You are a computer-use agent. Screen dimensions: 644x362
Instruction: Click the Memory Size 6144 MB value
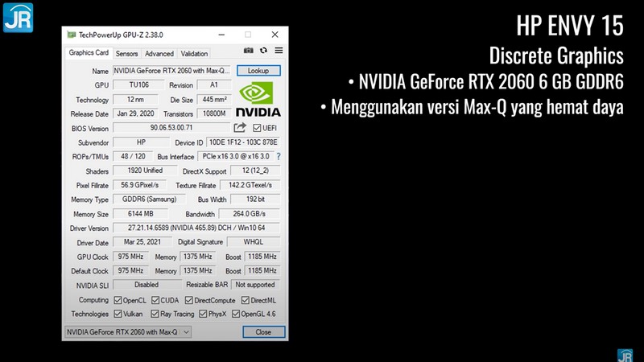(140, 214)
